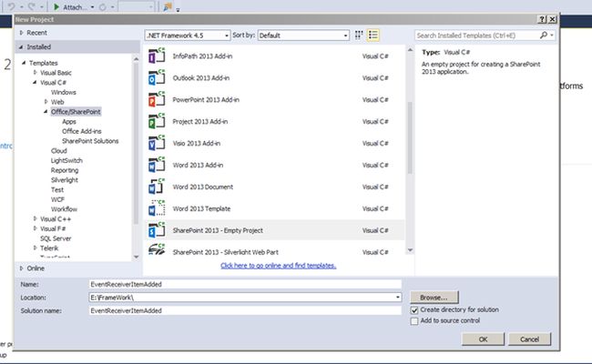592x364 pixels.
Task: Click the refresh icon in main toolbar
Action: pos(102,7)
